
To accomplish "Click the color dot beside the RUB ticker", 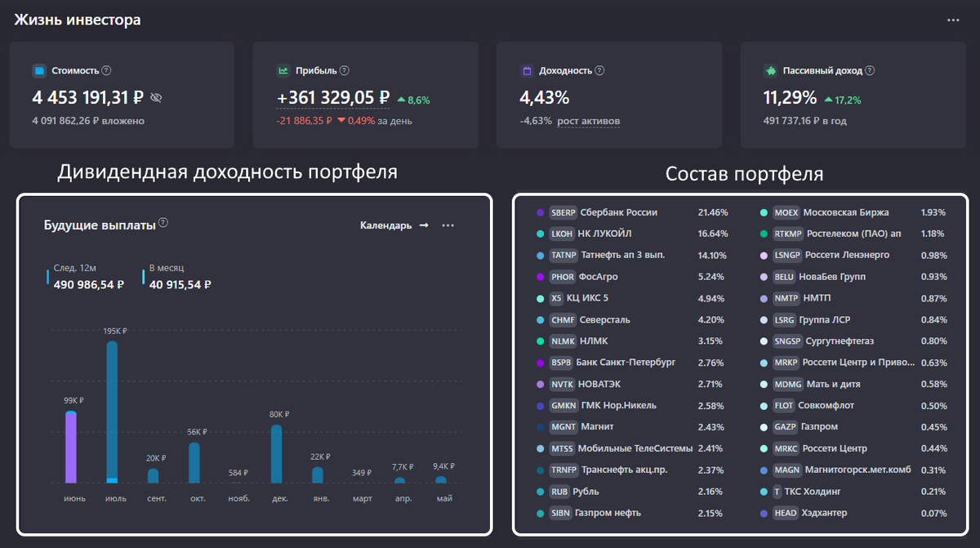I will pyautogui.click(x=540, y=492).
